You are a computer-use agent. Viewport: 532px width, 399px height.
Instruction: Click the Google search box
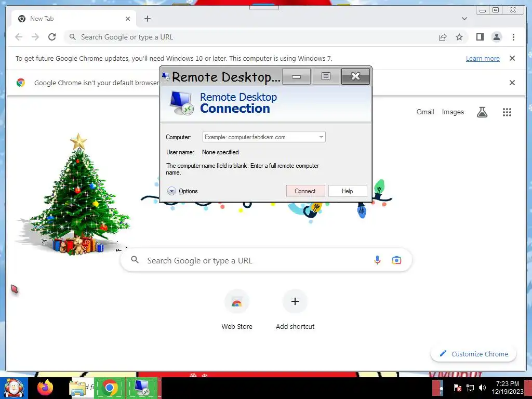[x=266, y=260]
